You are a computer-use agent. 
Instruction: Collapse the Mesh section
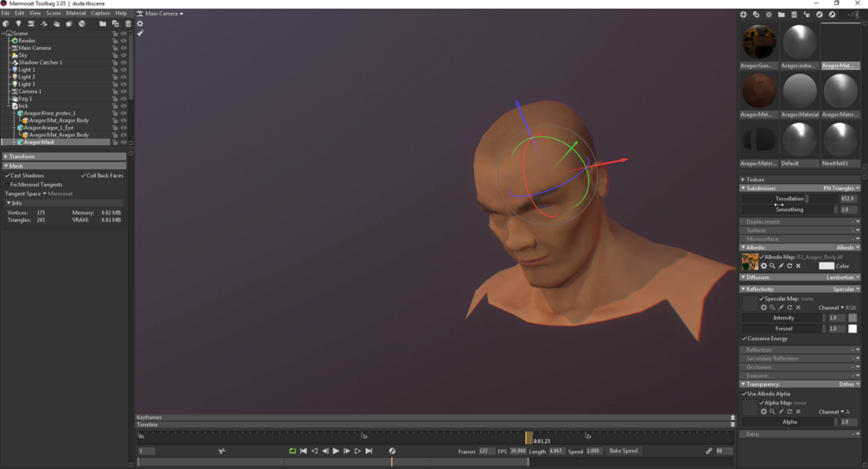click(x=5, y=166)
